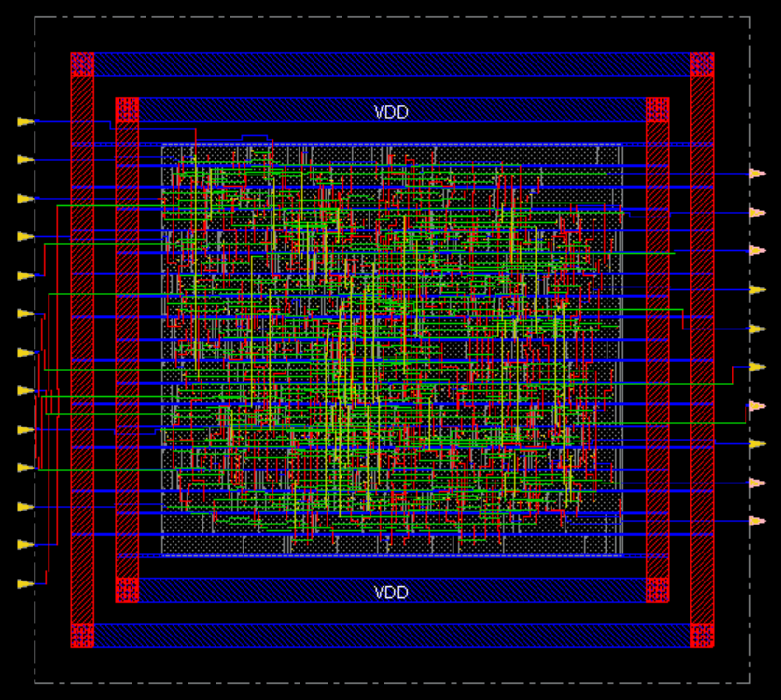
Task: Select the third left-edge pin from bottom
Action: point(25,507)
